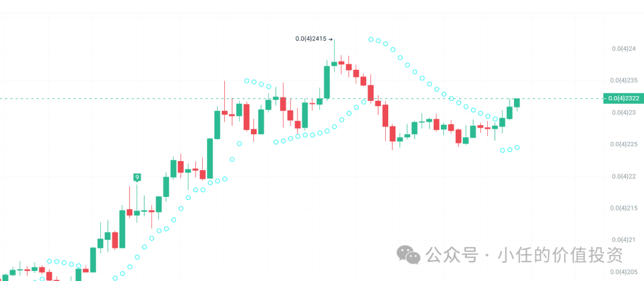Click the 0.0{4}215 axis label
644x281 pixels.
(625, 208)
